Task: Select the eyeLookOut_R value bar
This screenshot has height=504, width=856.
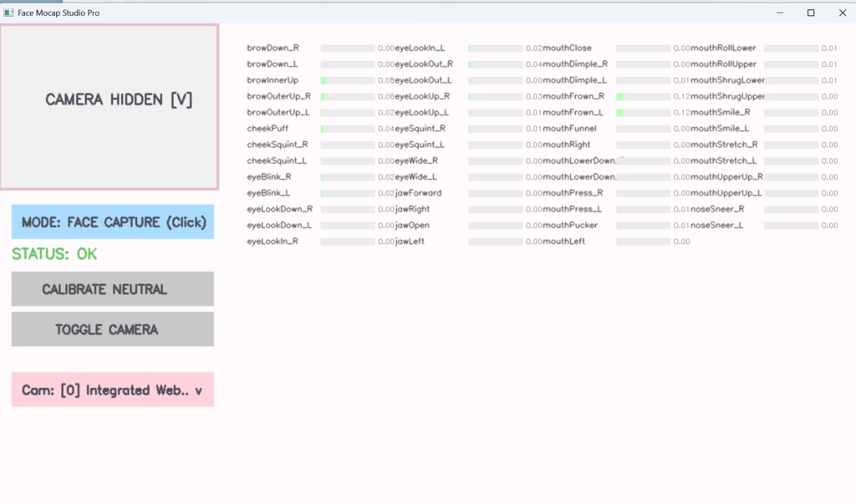Action: point(496,64)
